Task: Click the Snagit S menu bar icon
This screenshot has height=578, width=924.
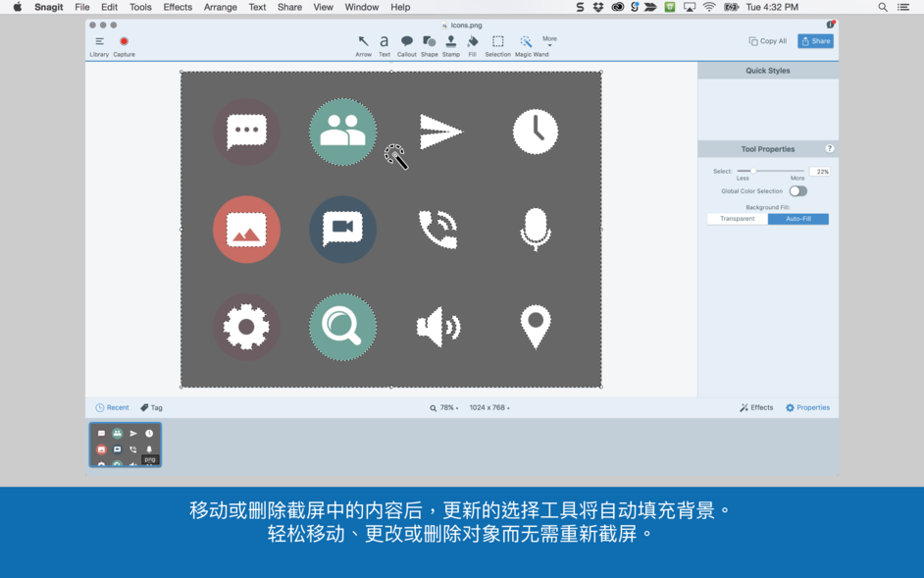Action: (580, 7)
